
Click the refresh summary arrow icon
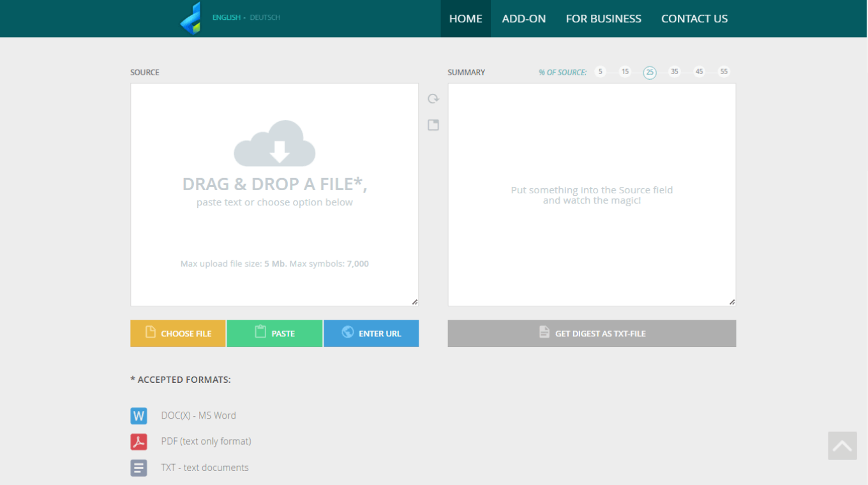pos(433,99)
